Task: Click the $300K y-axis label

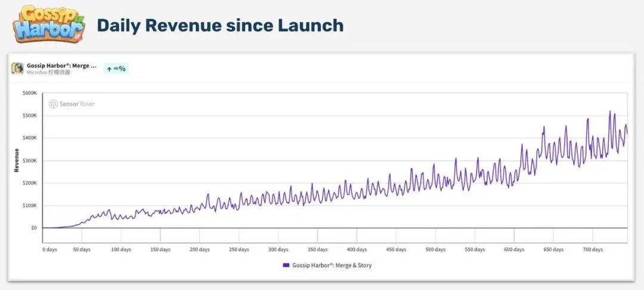Action: click(x=29, y=161)
